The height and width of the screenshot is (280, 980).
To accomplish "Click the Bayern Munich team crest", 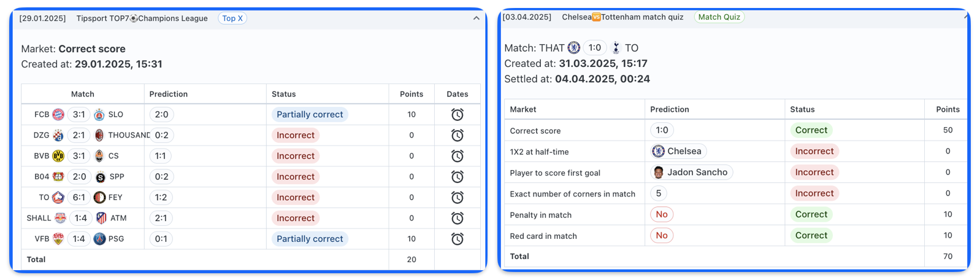I will tap(58, 115).
